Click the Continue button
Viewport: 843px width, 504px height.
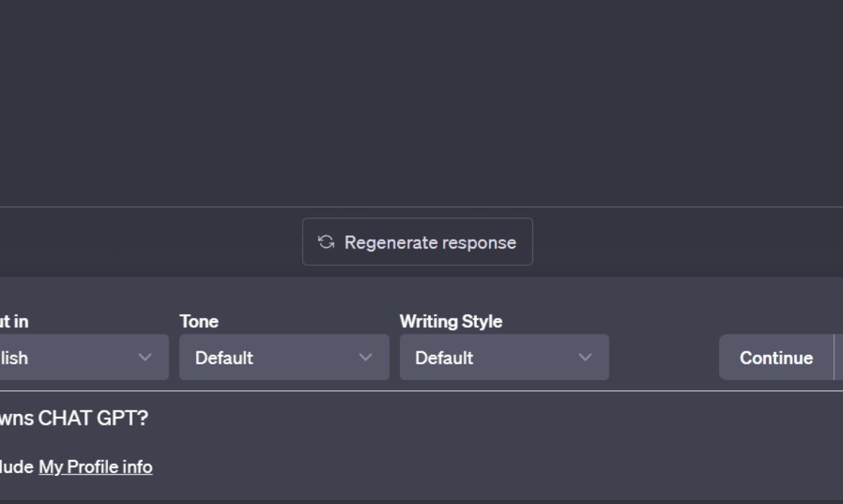point(776,357)
